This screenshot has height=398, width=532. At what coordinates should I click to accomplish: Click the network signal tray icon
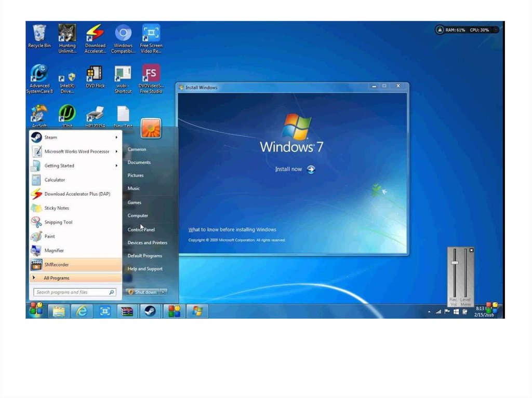point(438,312)
